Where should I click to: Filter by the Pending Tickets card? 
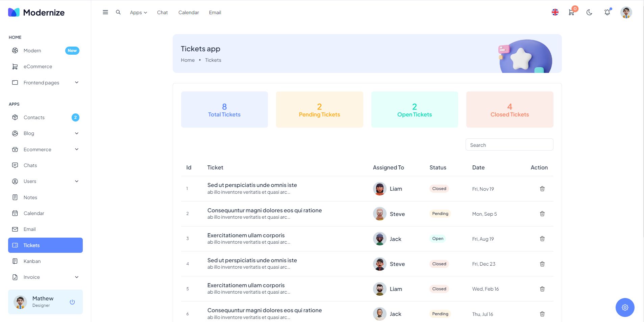coord(320,110)
